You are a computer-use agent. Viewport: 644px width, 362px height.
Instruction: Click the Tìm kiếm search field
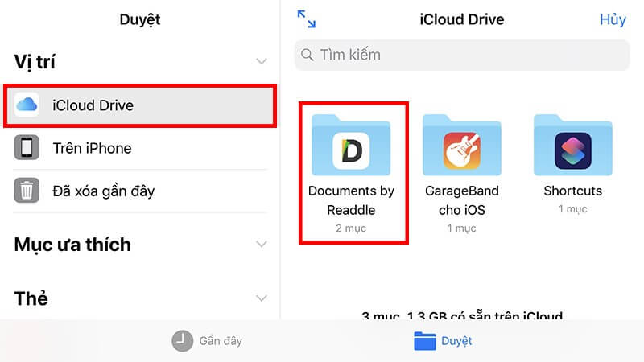460,56
